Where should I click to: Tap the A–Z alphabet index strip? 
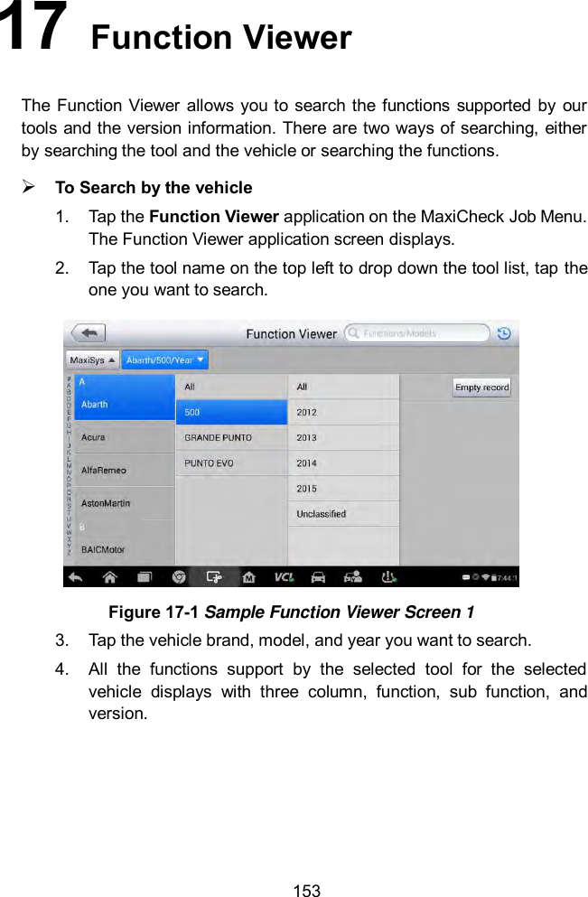click(70, 465)
